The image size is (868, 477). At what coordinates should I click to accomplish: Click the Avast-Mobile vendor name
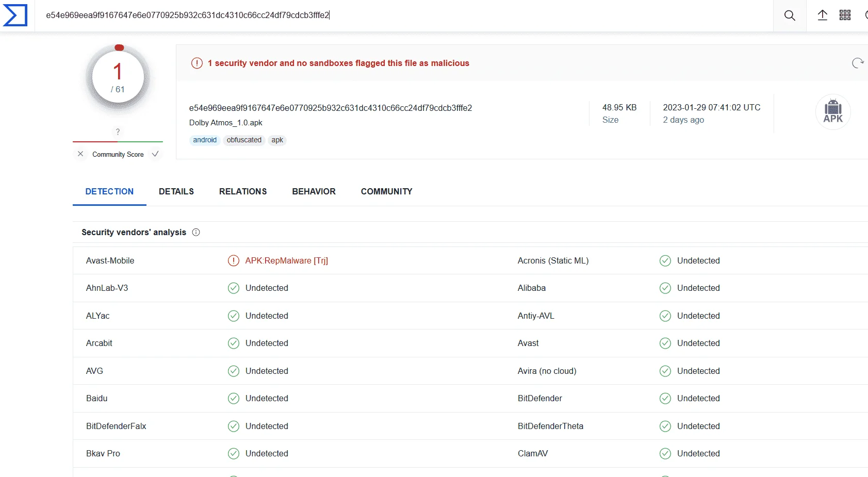(110, 260)
